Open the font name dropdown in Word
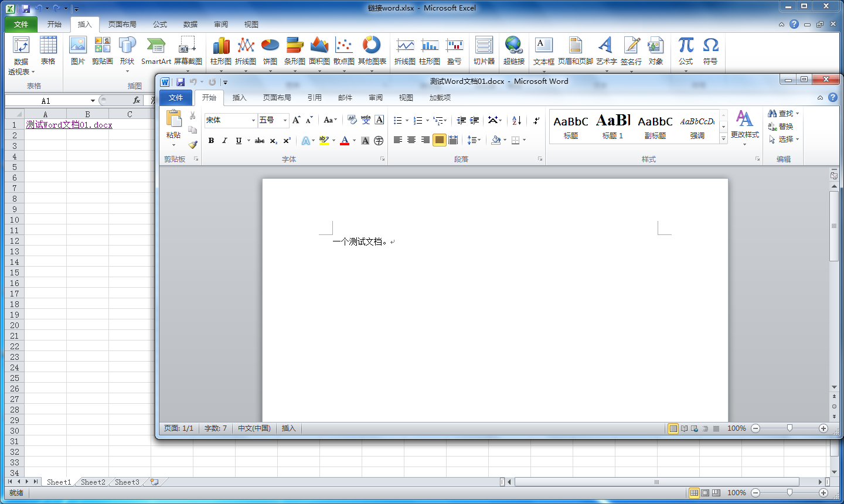This screenshot has width=844, height=504. point(254,120)
